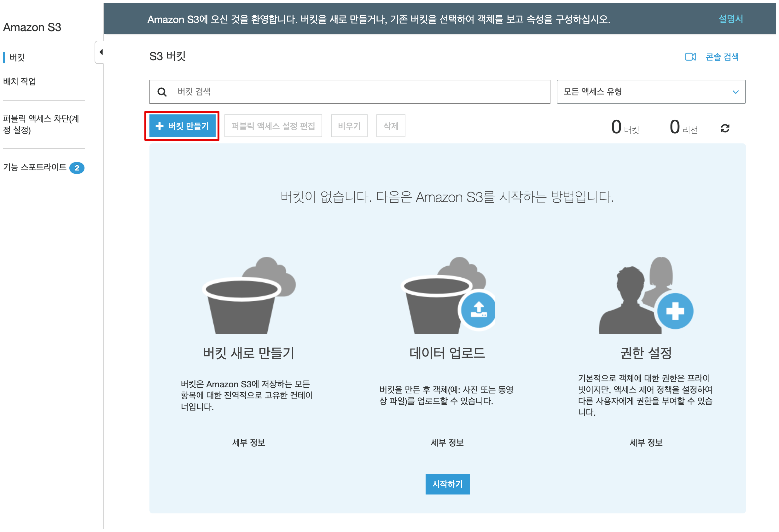Open 세부 정보 under 권한 설정
Viewport: 779px width, 532px height.
point(646,442)
